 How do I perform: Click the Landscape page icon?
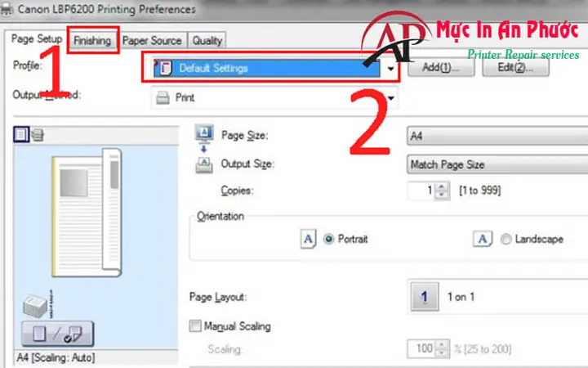coord(483,239)
